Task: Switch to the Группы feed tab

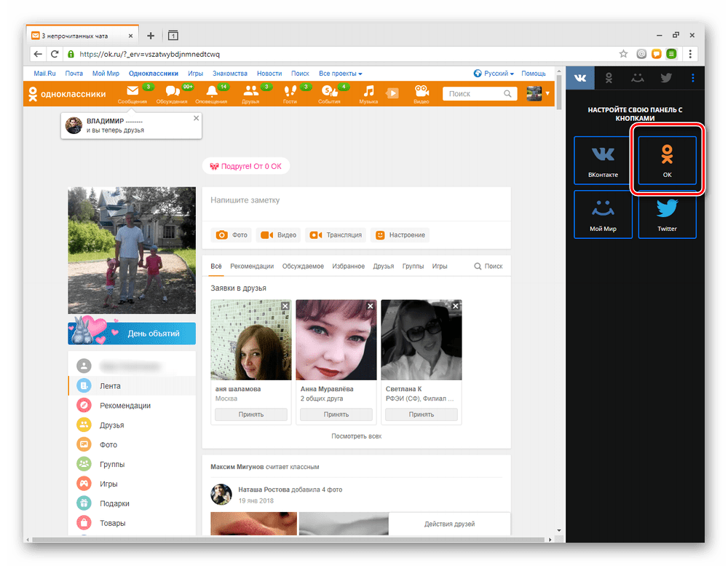Action: coord(413,267)
